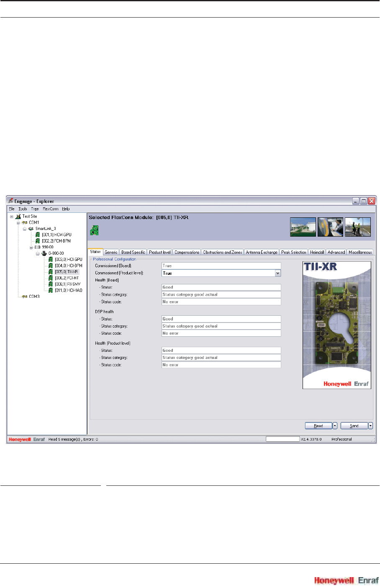Click 'Professional' in the status bar
Viewport: 380px width, 588px height.
pos(341,439)
